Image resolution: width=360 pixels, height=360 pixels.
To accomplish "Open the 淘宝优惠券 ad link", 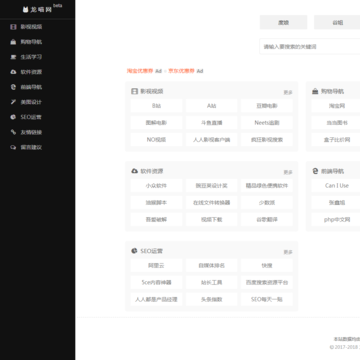I will (x=140, y=71).
